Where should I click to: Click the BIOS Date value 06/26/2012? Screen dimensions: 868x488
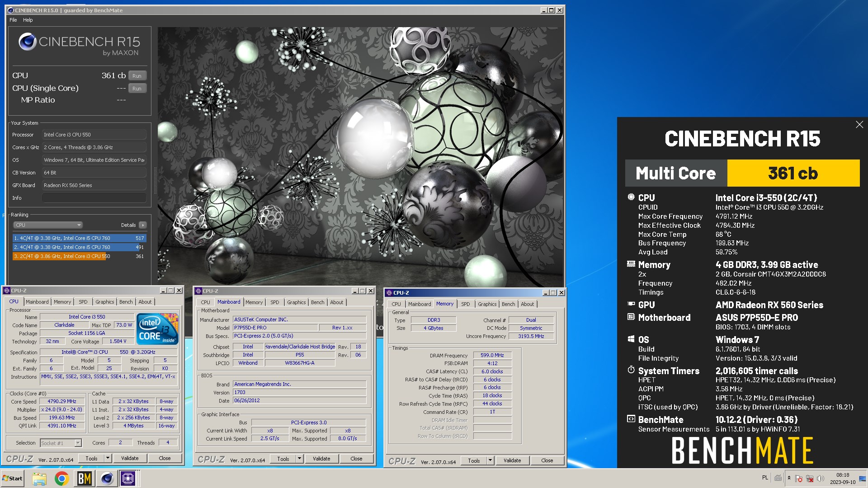(299, 400)
